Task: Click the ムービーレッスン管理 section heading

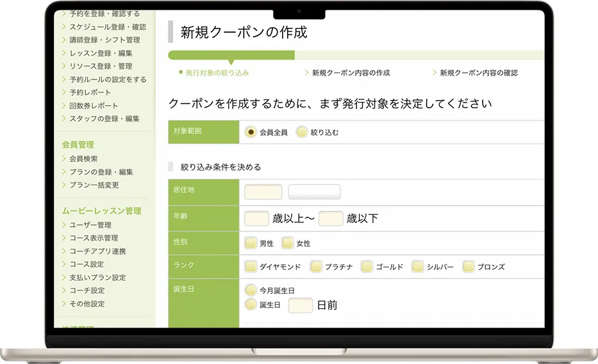Action: (x=101, y=211)
